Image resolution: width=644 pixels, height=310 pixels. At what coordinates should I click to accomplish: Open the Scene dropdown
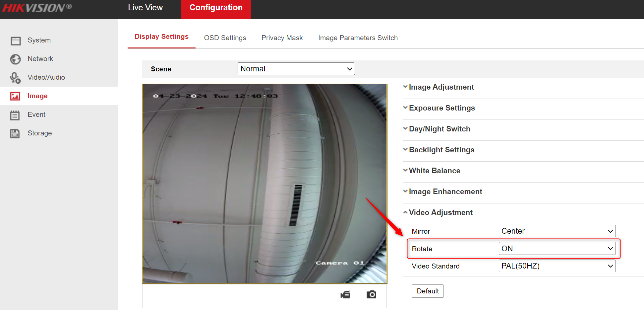[x=296, y=69]
